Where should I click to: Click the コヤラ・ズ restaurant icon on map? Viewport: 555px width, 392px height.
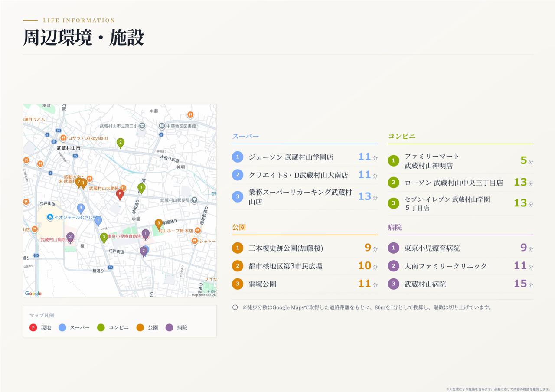coord(63,138)
